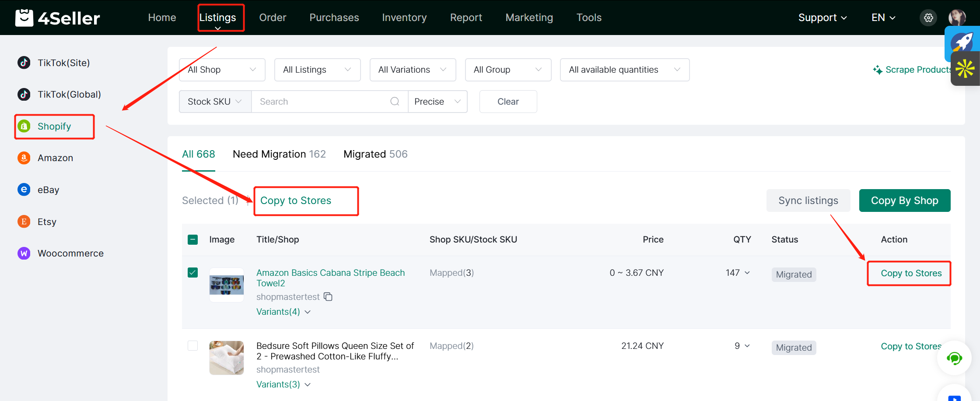Click the Clear filter button

[508, 102]
